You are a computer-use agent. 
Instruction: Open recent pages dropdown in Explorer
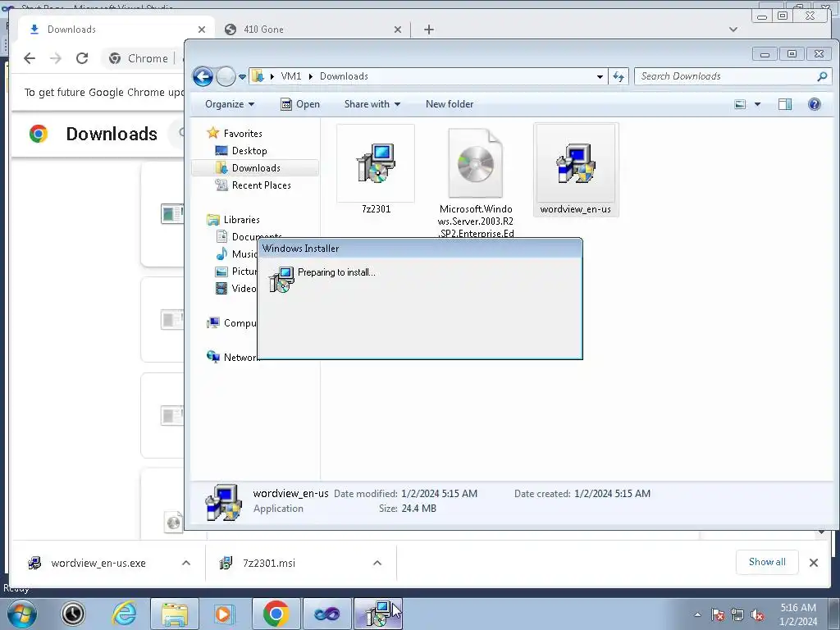pyautogui.click(x=242, y=77)
